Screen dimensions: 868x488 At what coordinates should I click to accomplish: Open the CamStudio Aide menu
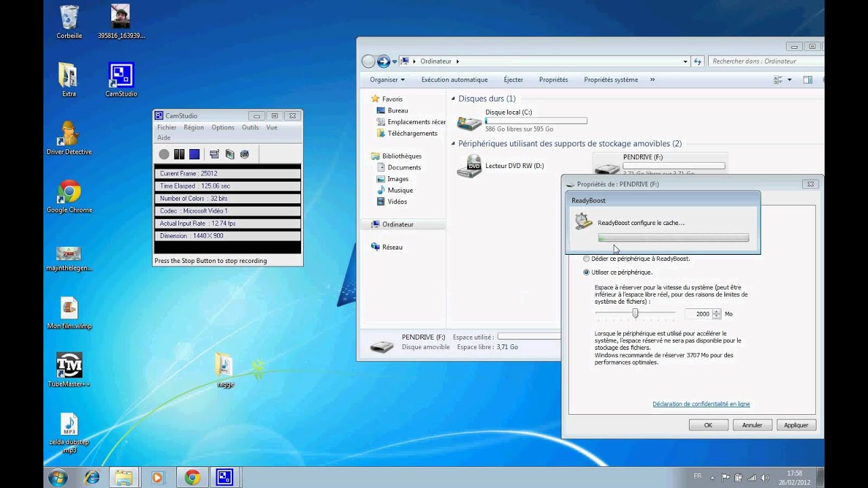coord(164,138)
